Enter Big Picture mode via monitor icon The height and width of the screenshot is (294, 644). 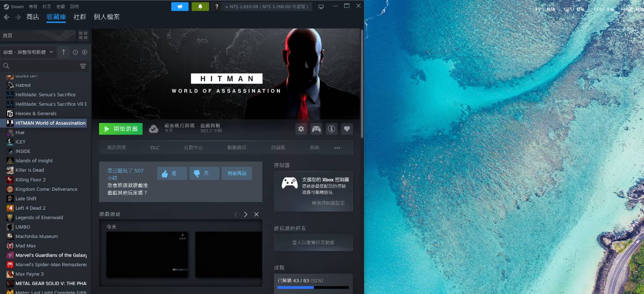coord(321,6)
